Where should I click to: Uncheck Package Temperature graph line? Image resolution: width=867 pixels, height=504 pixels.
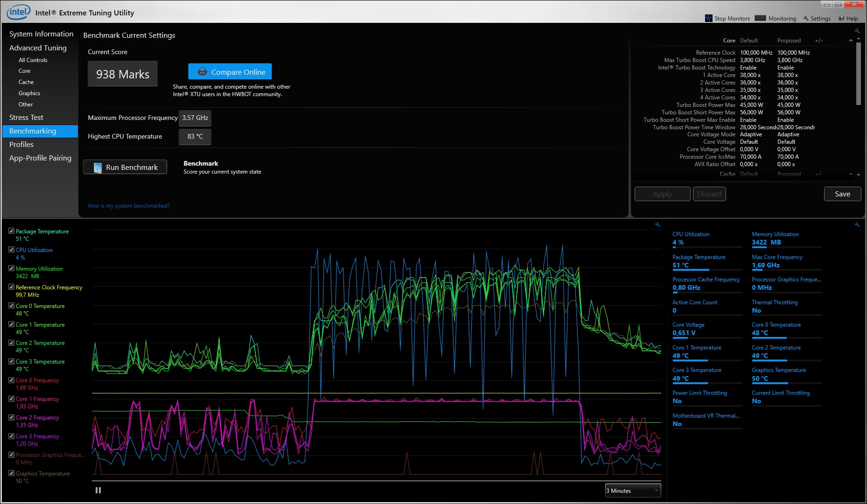[12, 231]
